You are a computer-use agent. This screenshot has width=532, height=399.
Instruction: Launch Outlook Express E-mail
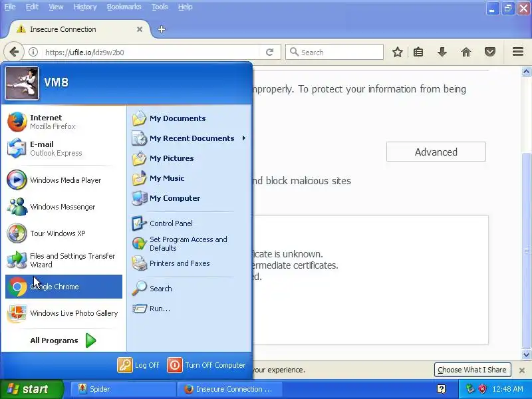pyautogui.click(x=64, y=148)
